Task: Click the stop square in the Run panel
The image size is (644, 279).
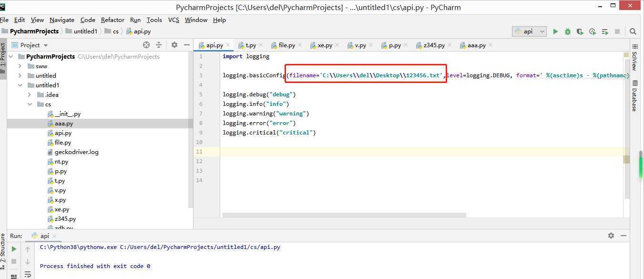Action: coord(14,261)
